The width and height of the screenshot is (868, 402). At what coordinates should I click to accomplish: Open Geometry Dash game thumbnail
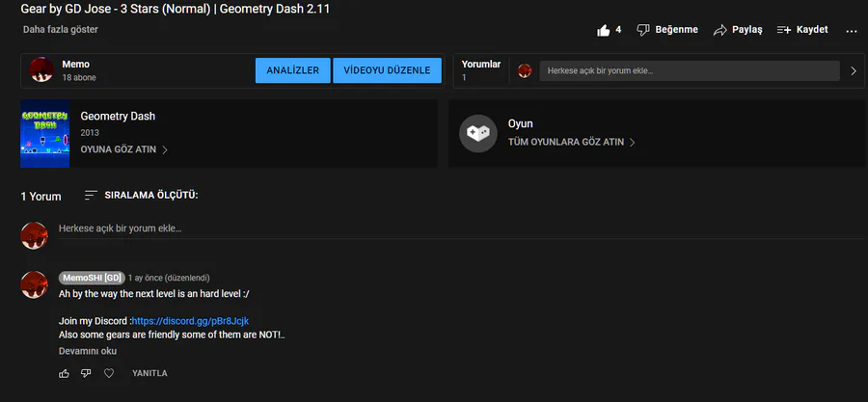[44, 133]
